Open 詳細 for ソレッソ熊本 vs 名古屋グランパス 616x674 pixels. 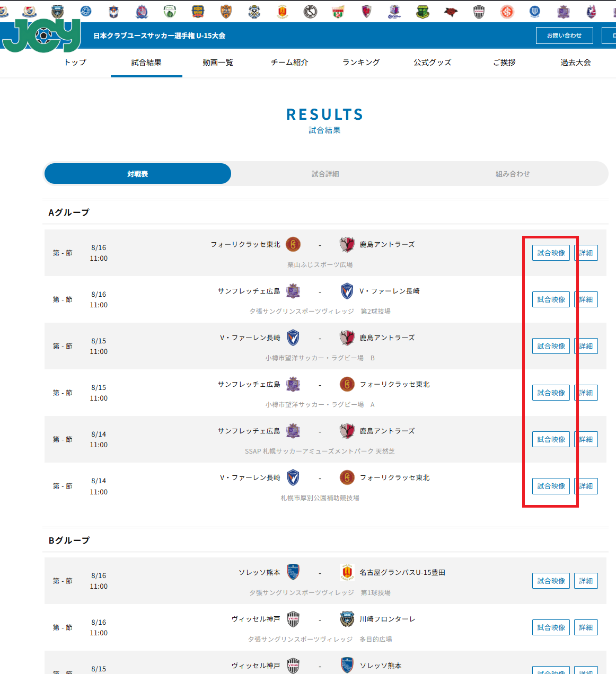click(586, 581)
